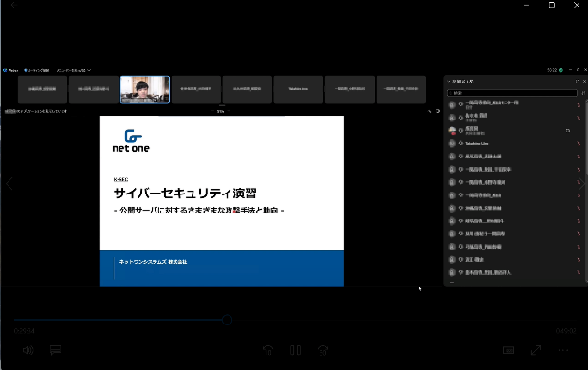Show previous item with left-edge chevron
This screenshot has width=588, height=370.
pyautogui.click(x=9, y=184)
